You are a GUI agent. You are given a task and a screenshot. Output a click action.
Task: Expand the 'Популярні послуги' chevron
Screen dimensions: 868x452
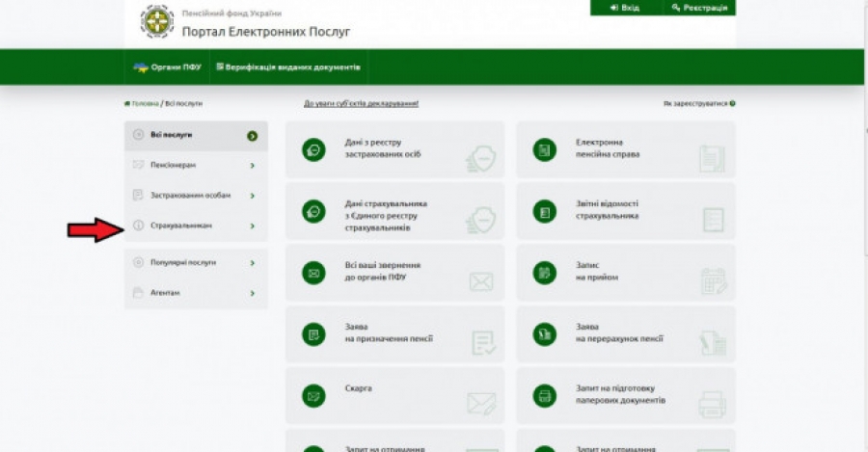click(x=252, y=262)
